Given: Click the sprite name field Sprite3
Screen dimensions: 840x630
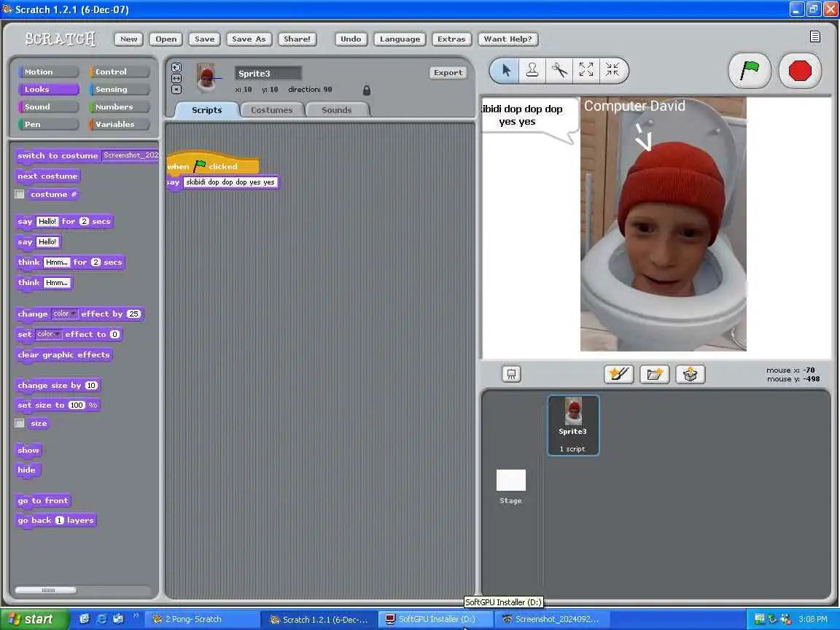Looking at the screenshot, I should click(268, 74).
